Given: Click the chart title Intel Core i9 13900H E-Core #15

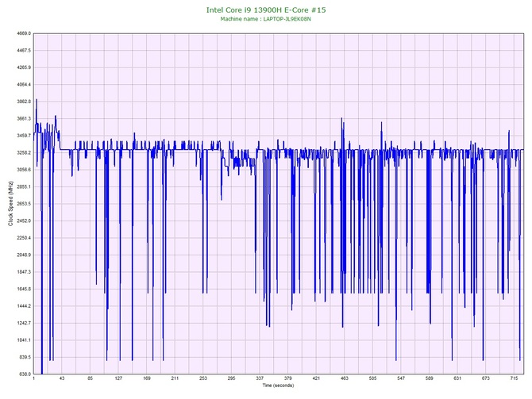Looking at the screenshot, I should pyautogui.click(x=266, y=10).
